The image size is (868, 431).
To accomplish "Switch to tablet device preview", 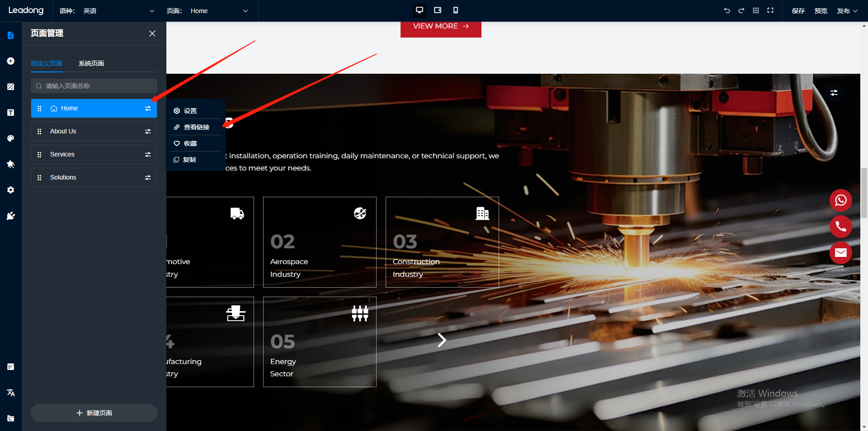I will [438, 10].
